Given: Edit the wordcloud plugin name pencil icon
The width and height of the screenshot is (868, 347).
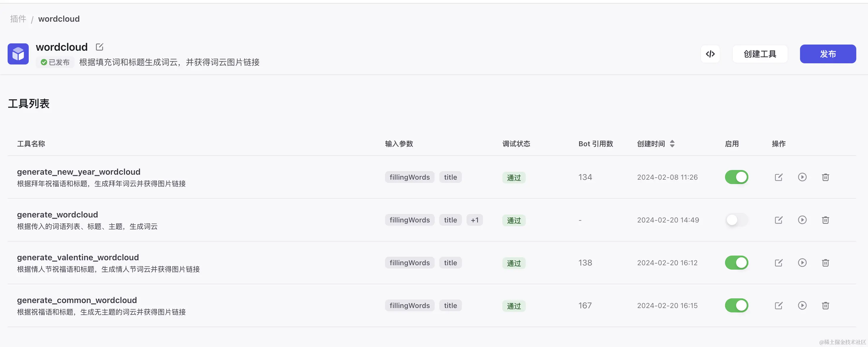Looking at the screenshot, I should tap(99, 47).
